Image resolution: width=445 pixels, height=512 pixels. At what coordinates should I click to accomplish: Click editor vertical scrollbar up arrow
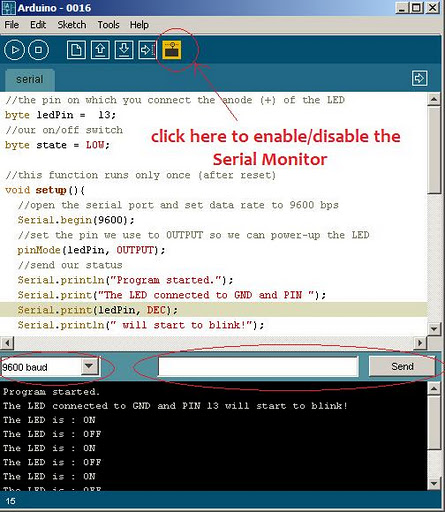[434, 99]
